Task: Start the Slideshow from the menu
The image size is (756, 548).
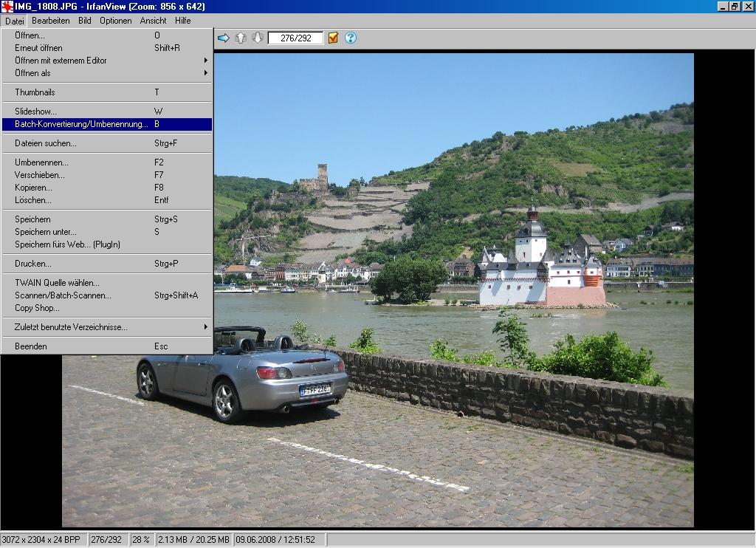Action: pos(35,112)
